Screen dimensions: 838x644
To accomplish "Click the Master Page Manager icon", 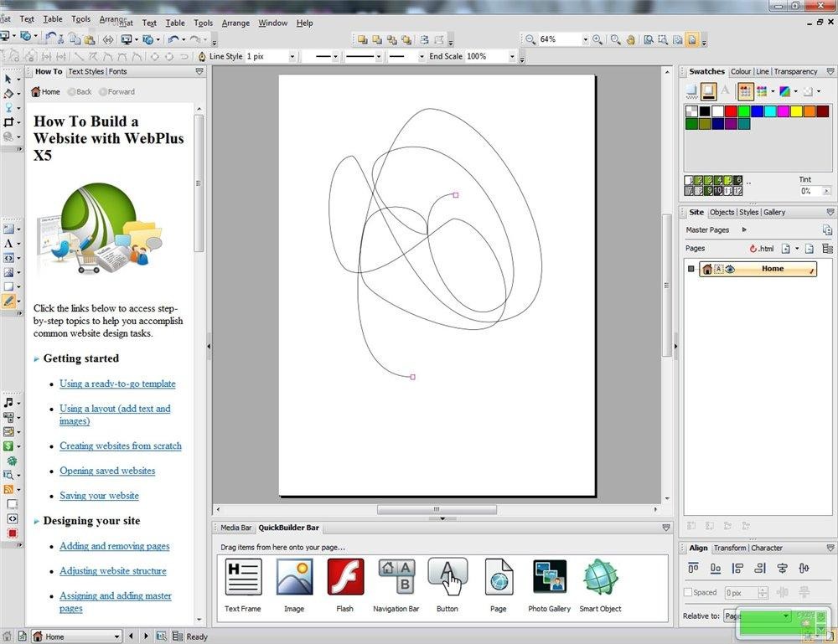I will coord(827,230).
